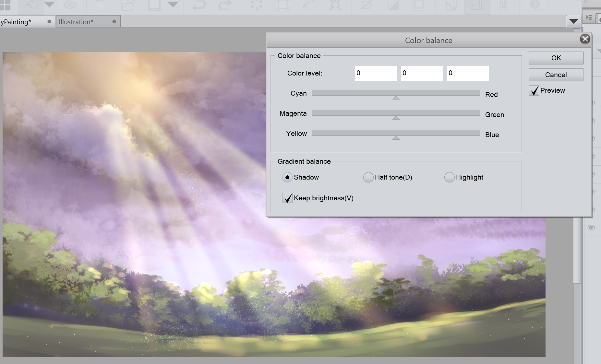601x364 pixels.
Task: Click the Undo arrow icon
Action: (x=198, y=5)
